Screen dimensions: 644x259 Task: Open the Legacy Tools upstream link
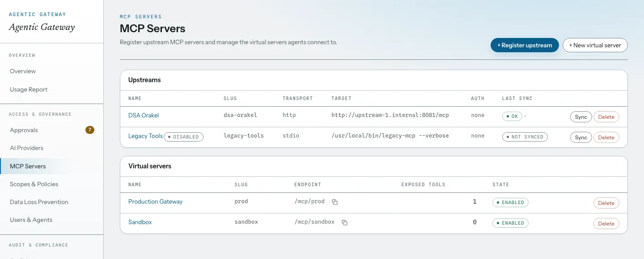pyautogui.click(x=145, y=136)
